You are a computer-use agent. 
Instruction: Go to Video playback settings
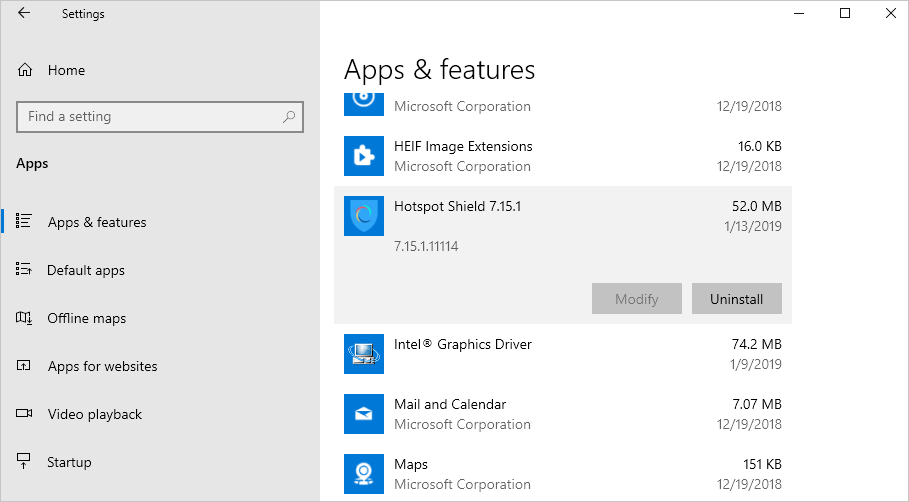point(95,414)
